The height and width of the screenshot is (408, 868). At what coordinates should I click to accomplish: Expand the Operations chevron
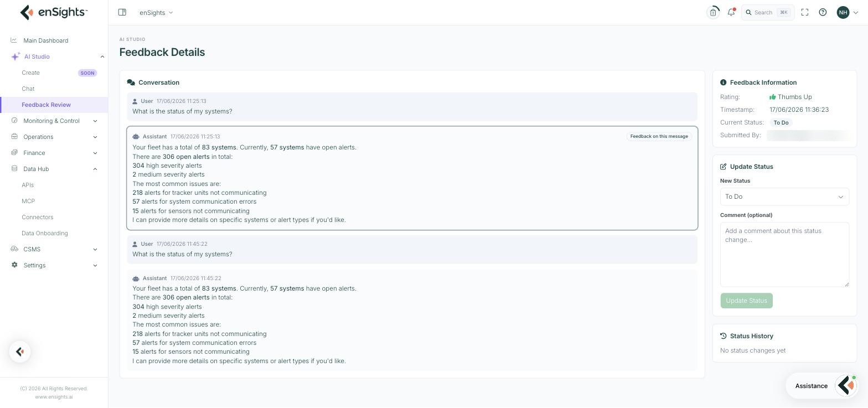95,137
